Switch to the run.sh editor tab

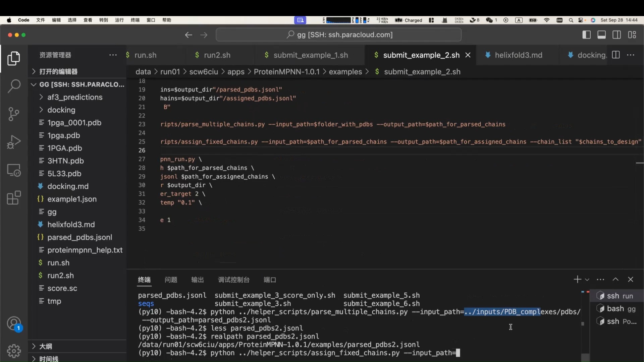coord(146,55)
